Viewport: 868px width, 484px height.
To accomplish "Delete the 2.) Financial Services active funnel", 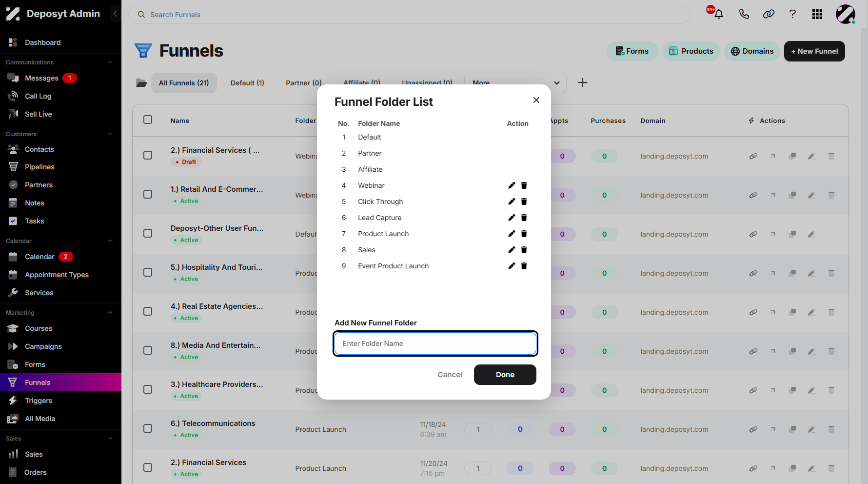I will (x=831, y=468).
